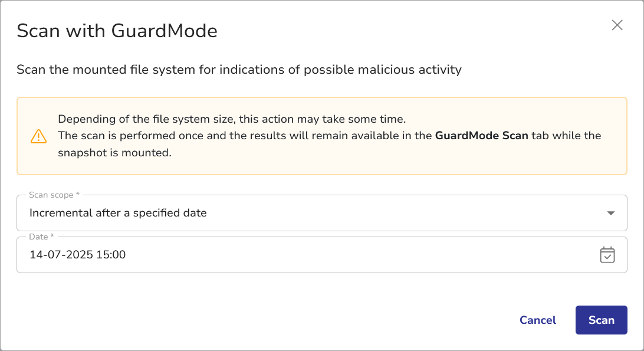Click the 'Depending of the file system size' line
Viewport: 644px width, 351px height.
[x=232, y=119]
